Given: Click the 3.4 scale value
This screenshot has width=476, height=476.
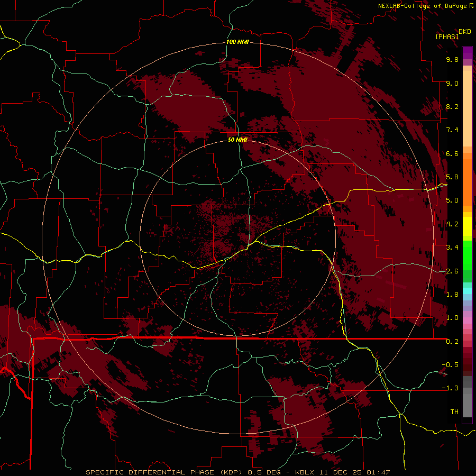Looking at the screenshot, I should (452, 248).
